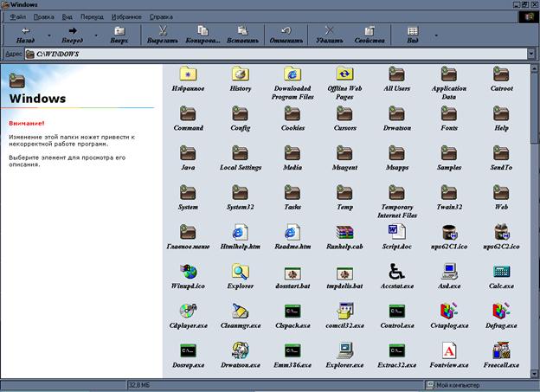Select the Clspack.exe icon

(292, 312)
